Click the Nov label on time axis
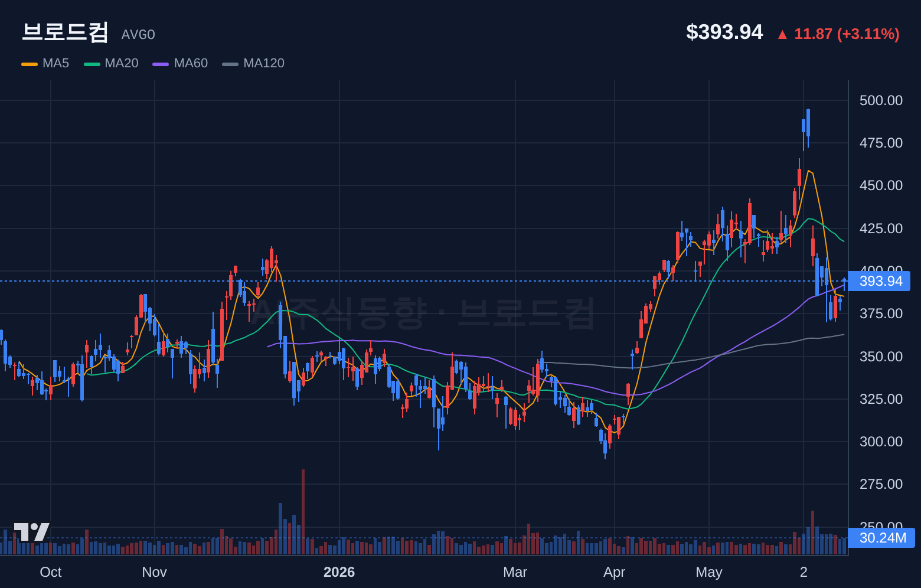Screen dimensions: 921x588 [155, 572]
